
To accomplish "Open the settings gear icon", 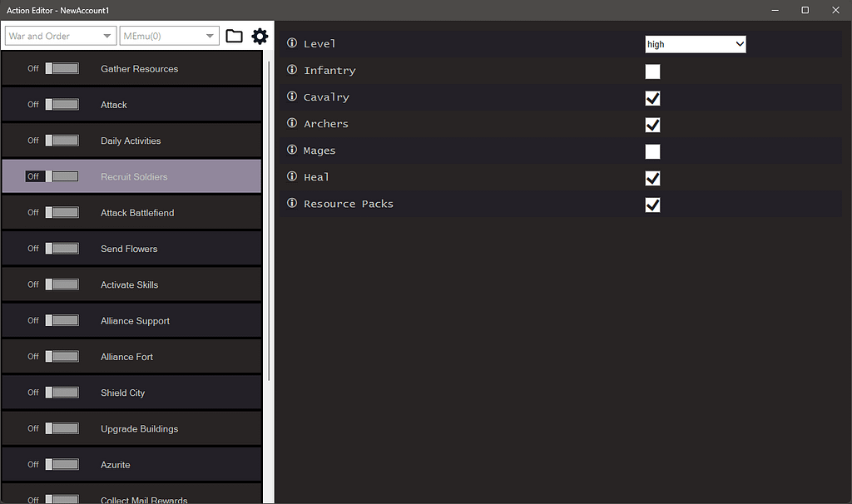I will click(x=260, y=36).
